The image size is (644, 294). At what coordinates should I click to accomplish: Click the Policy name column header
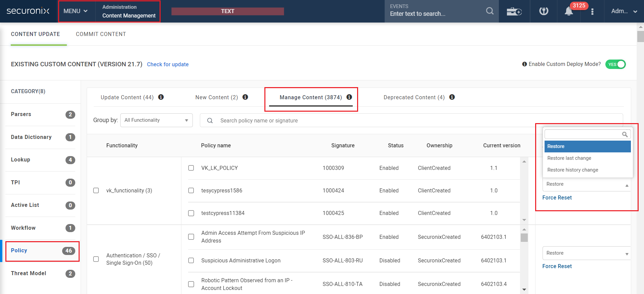[216, 145]
